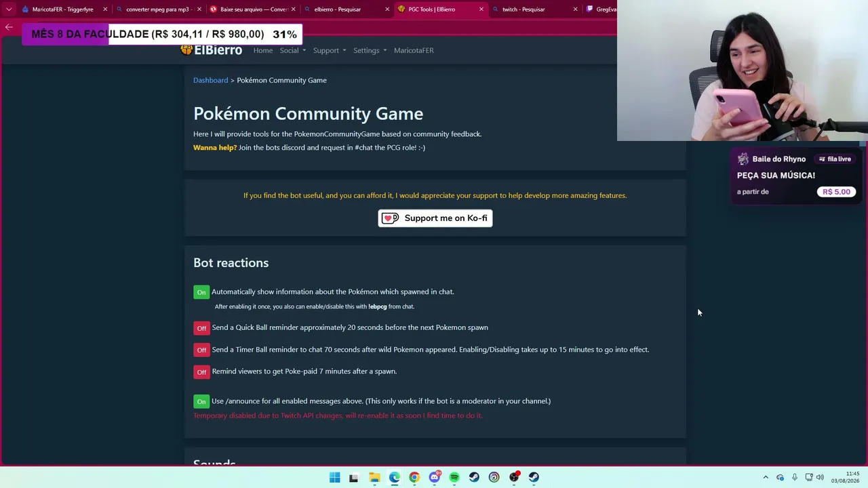Open the browser tab search dropdown
Image resolution: width=868 pixels, height=488 pixels.
[9, 9]
